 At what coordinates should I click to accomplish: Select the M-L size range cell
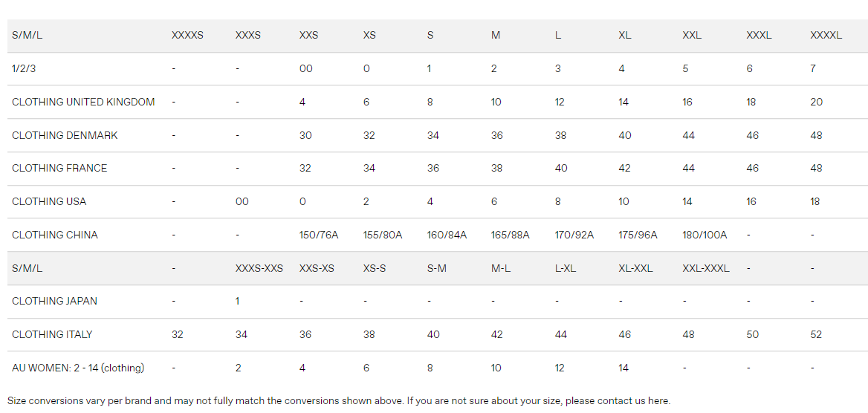click(501, 269)
